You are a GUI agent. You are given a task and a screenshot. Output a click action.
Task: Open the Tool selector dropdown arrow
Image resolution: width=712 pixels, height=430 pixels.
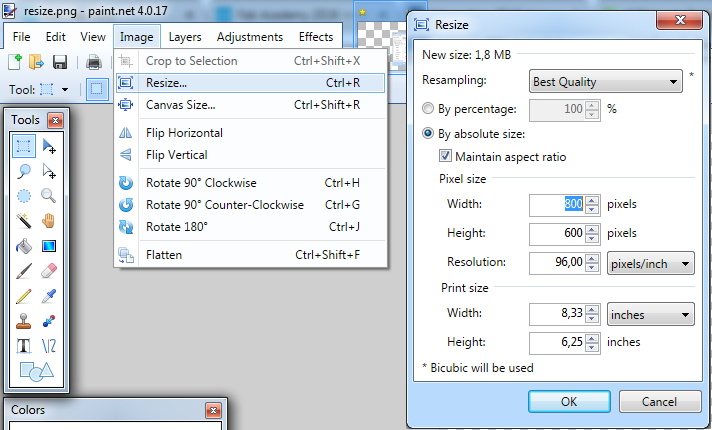tap(65, 89)
